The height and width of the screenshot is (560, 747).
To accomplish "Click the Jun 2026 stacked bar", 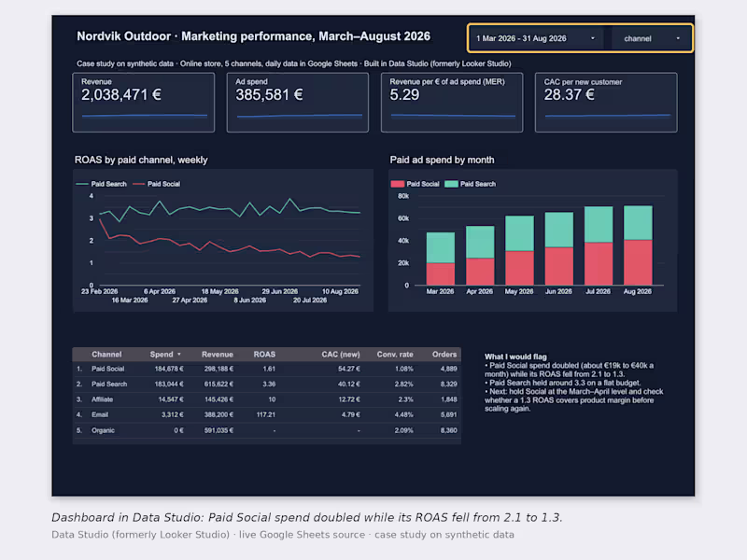I will pyautogui.click(x=558, y=248).
